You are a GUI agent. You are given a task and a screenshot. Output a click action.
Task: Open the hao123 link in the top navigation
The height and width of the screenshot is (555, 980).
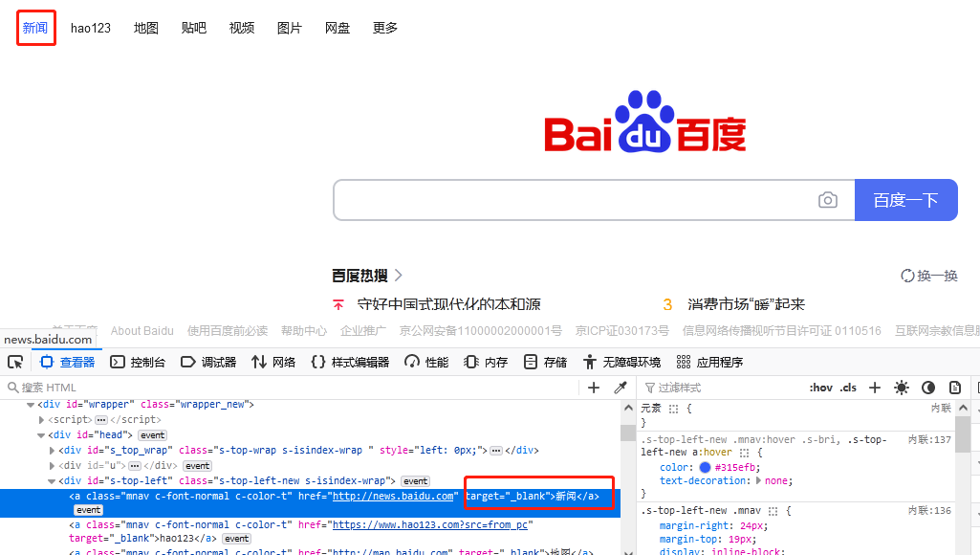tap(91, 28)
